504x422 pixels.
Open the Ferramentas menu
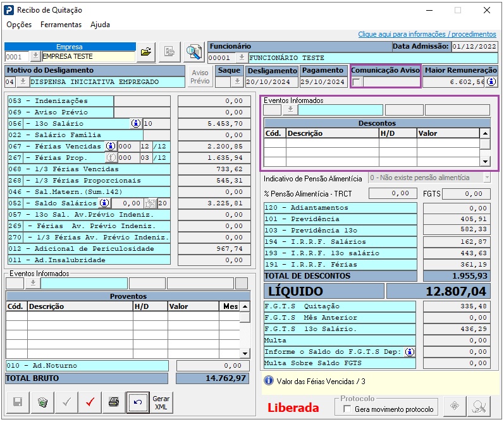[x=61, y=25]
